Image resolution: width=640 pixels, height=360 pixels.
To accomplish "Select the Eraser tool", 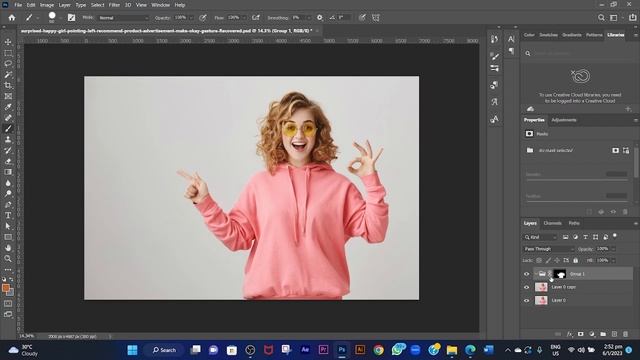I will [8, 161].
